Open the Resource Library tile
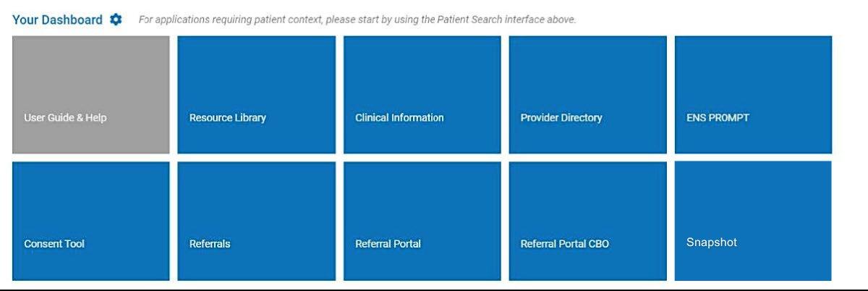 (x=256, y=95)
